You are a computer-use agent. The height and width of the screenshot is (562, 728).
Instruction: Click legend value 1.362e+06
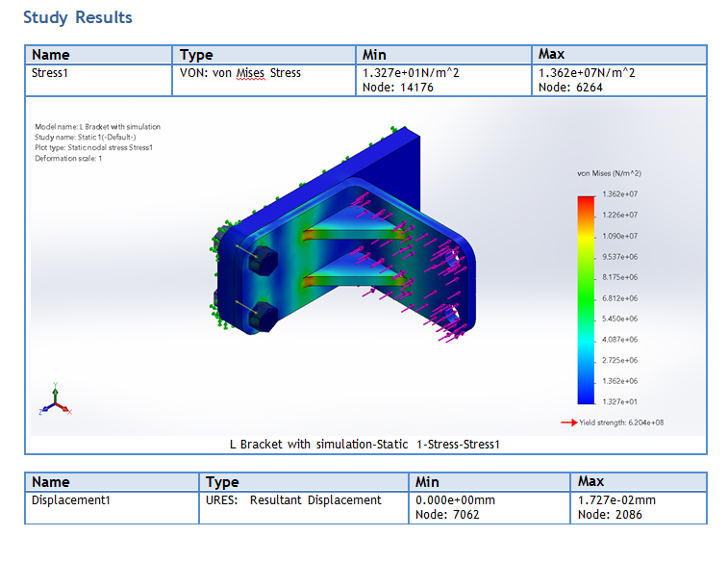pyautogui.click(x=619, y=381)
